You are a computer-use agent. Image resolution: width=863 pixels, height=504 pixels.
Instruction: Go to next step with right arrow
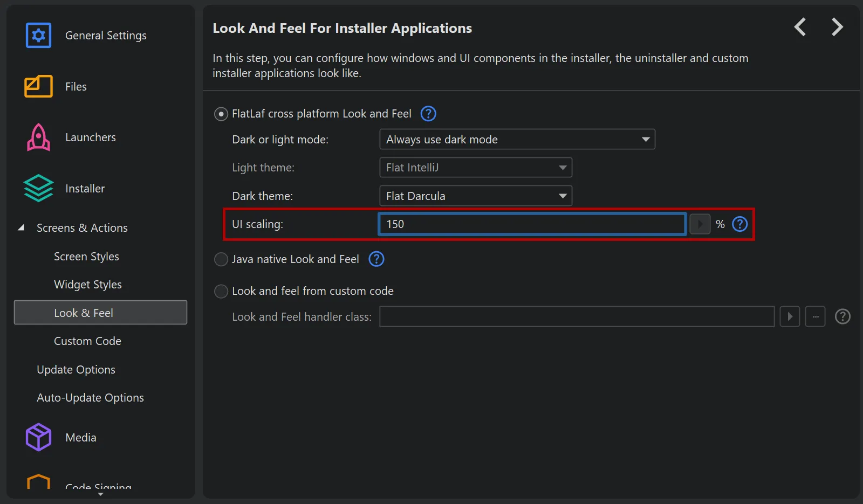pos(837,27)
